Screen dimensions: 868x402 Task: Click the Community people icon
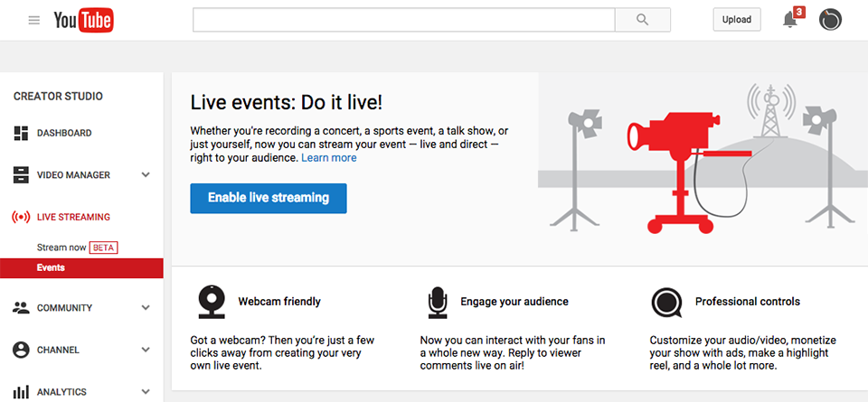[21, 308]
